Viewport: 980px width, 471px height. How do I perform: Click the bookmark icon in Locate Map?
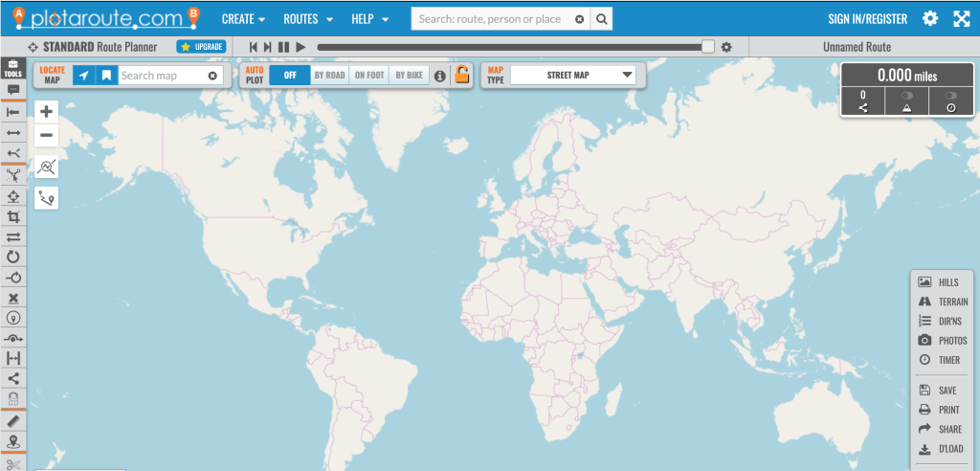(107, 76)
